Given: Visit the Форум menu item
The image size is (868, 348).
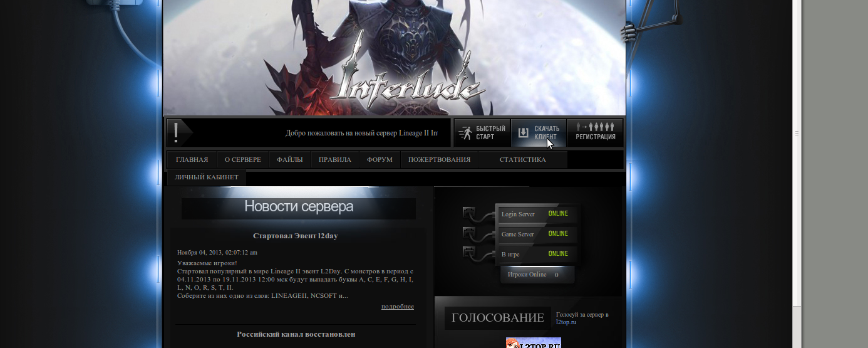Looking at the screenshot, I should 380,159.
